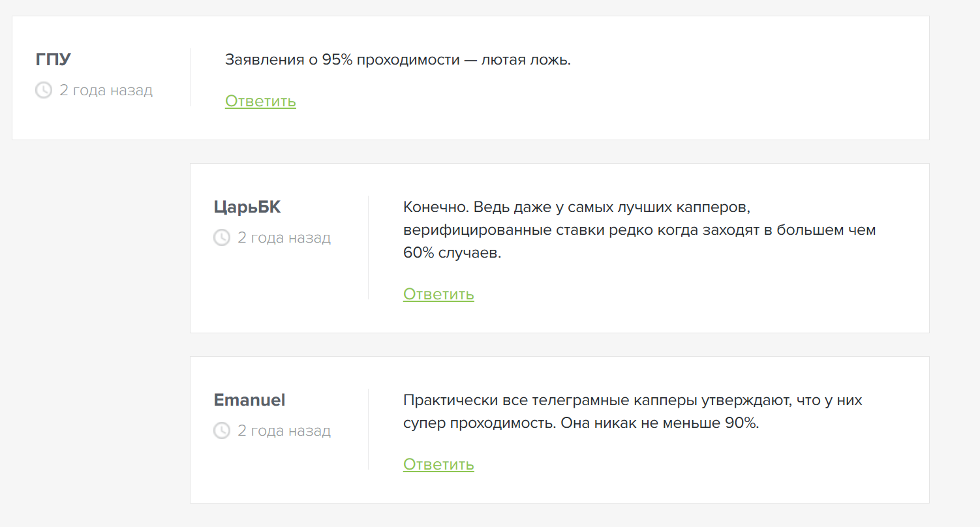Click the clock icon beside ГПУ's timestamp
The width and height of the screenshot is (980, 527).
[x=43, y=90]
